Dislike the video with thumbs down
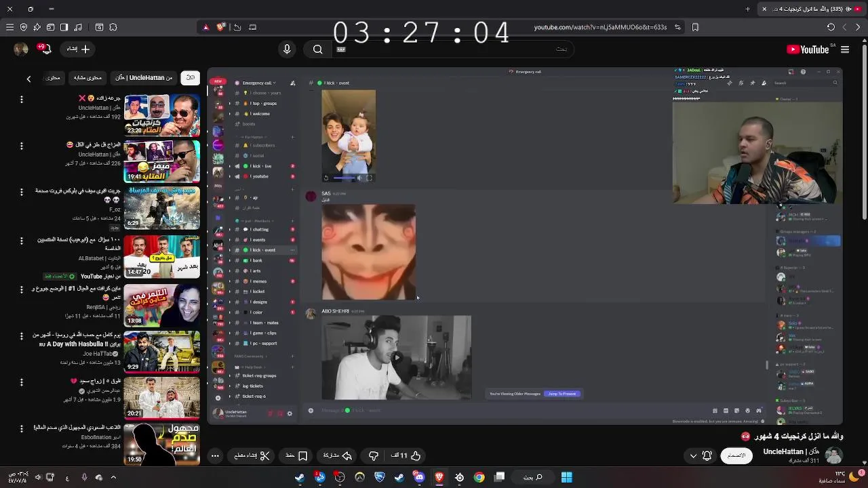This screenshot has width=868, height=488. pos(373,456)
